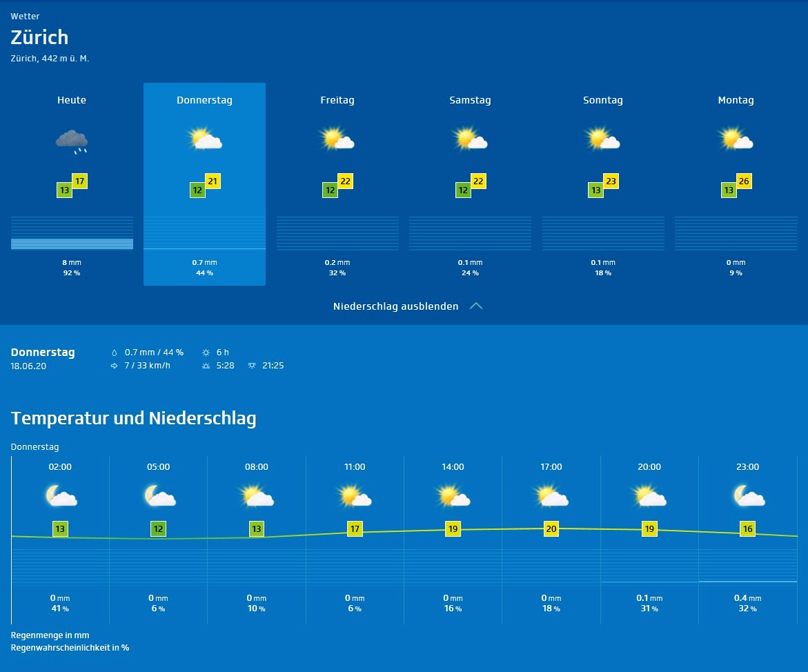This screenshot has height=672, width=808.
Task: Click the Montag sunny weather icon
Action: click(x=736, y=139)
